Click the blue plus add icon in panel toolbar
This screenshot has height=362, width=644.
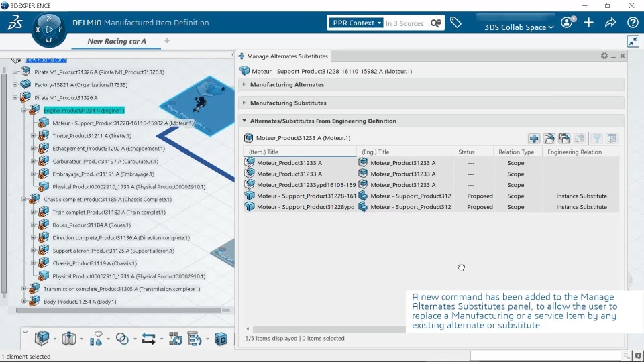pos(534,139)
